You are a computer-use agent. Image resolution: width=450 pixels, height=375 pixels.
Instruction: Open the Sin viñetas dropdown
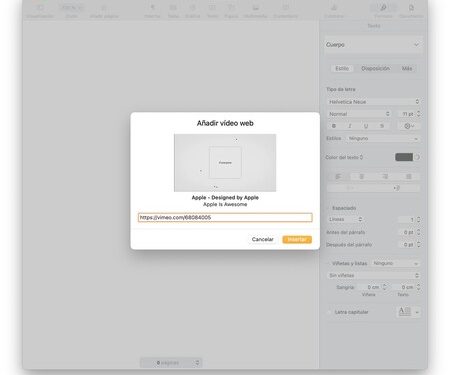(x=373, y=275)
